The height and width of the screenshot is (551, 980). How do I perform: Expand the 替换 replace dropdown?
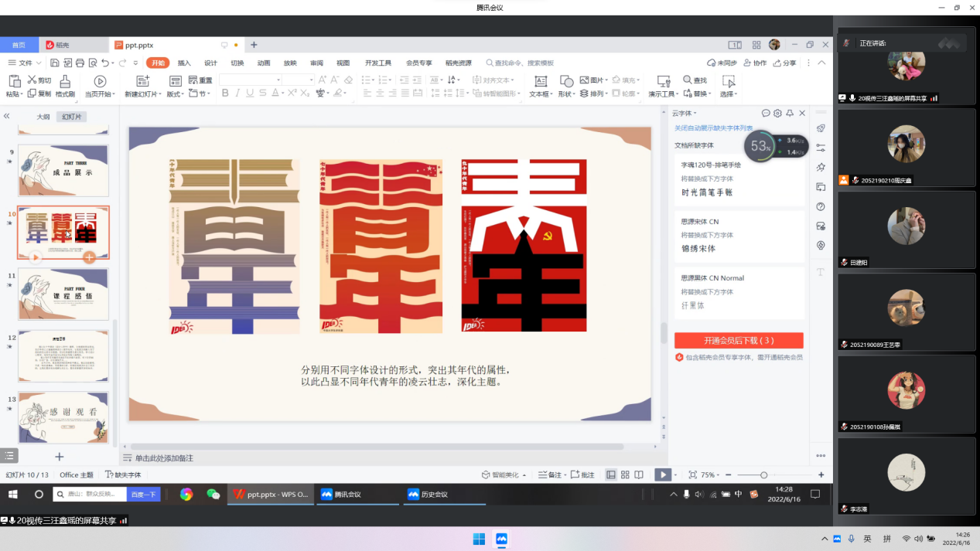click(710, 94)
